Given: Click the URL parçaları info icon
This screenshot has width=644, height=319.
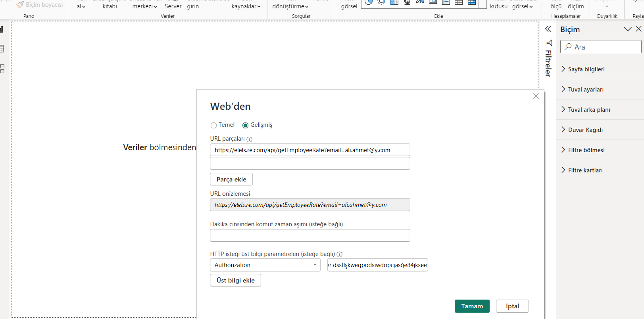Looking at the screenshot, I should pos(249,139).
